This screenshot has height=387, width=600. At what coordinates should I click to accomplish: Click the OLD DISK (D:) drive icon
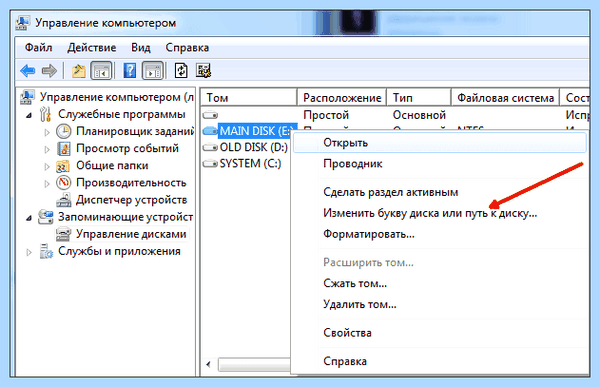210,147
